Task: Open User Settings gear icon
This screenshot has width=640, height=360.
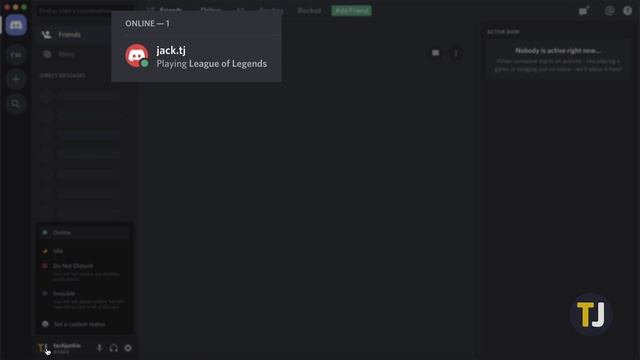Action: pos(128,348)
